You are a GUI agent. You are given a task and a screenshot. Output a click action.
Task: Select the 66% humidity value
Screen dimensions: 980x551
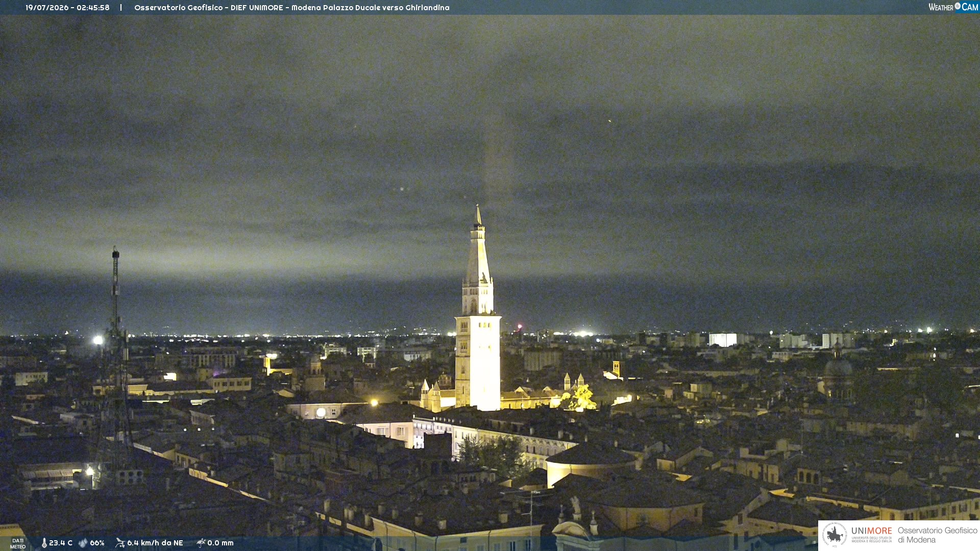point(97,543)
